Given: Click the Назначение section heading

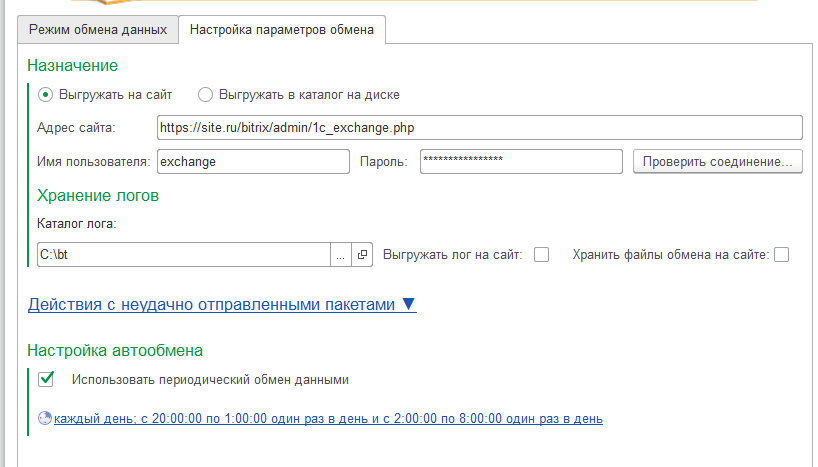Looking at the screenshot, I should point(73,66).
